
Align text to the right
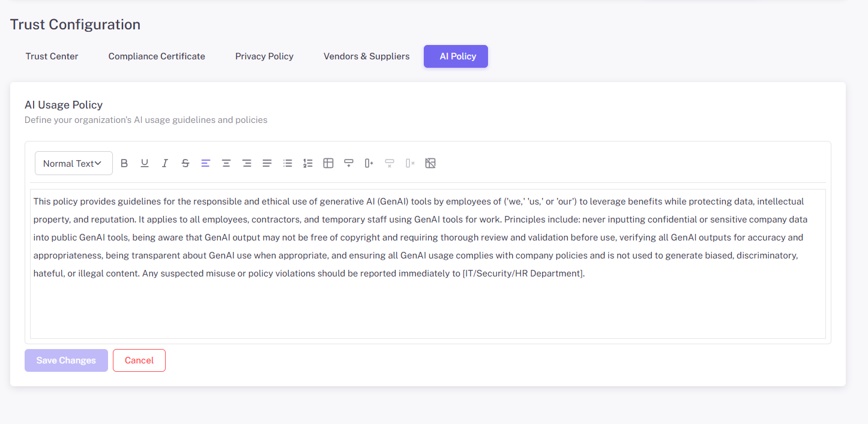coord(247,163)
